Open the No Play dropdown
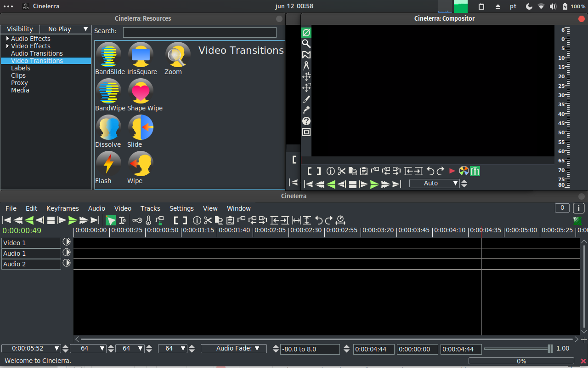Image resolution: width=588 pixels, height=368 pixels. click(66, 29)
